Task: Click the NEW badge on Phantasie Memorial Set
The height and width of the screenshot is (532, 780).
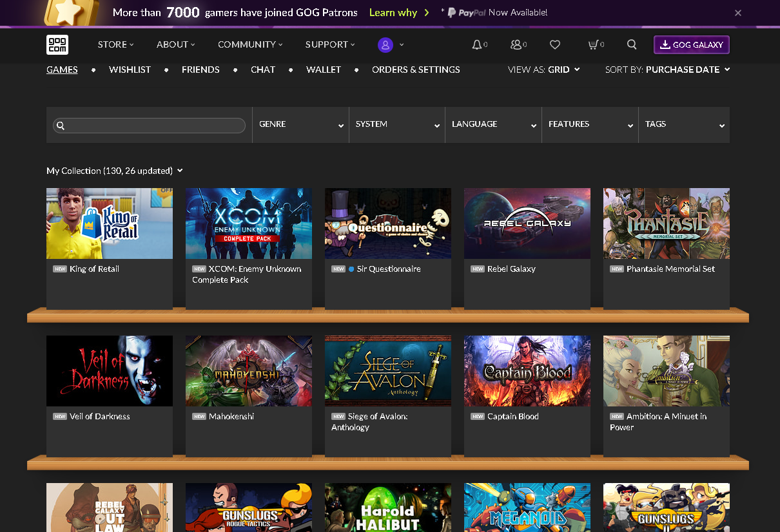Action: [617, 269]
